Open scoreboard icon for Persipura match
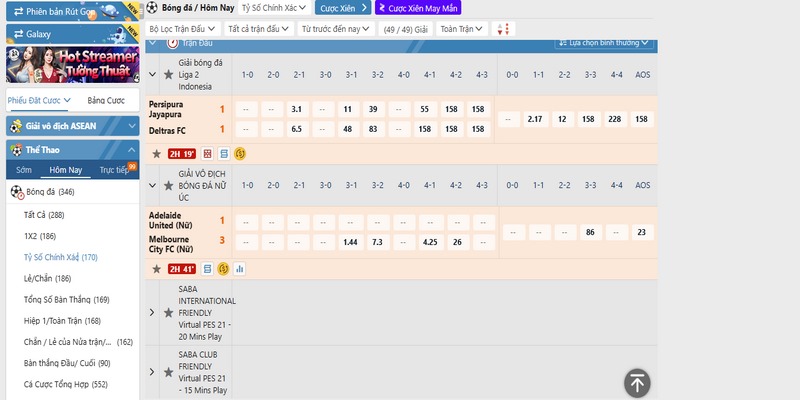 click(224, 154)
